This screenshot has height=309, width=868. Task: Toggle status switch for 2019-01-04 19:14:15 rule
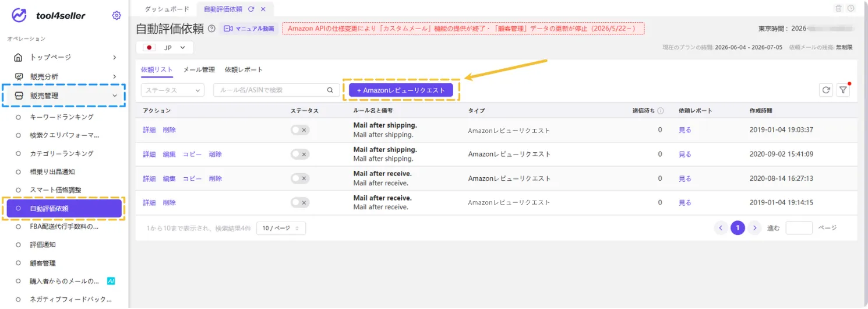[x=300, y=202]
